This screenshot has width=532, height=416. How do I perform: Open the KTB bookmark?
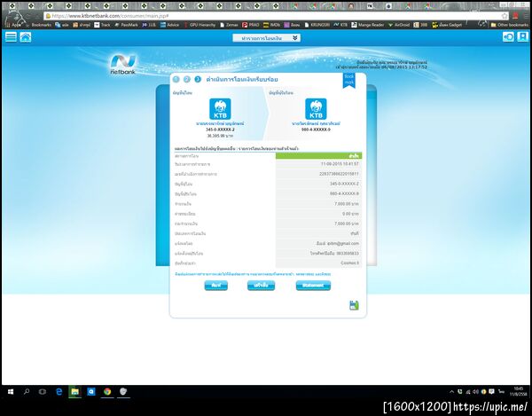click(x=340, y=25)
